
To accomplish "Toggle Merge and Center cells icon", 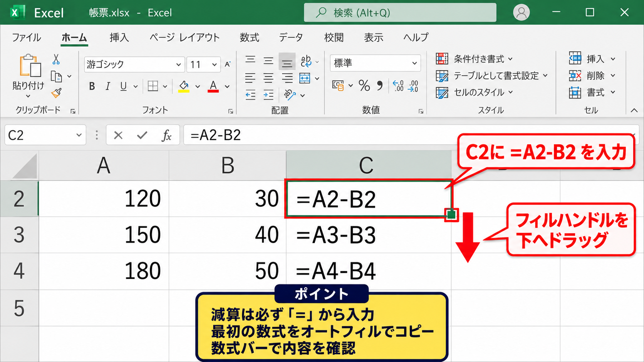I will tap(305, 78).
